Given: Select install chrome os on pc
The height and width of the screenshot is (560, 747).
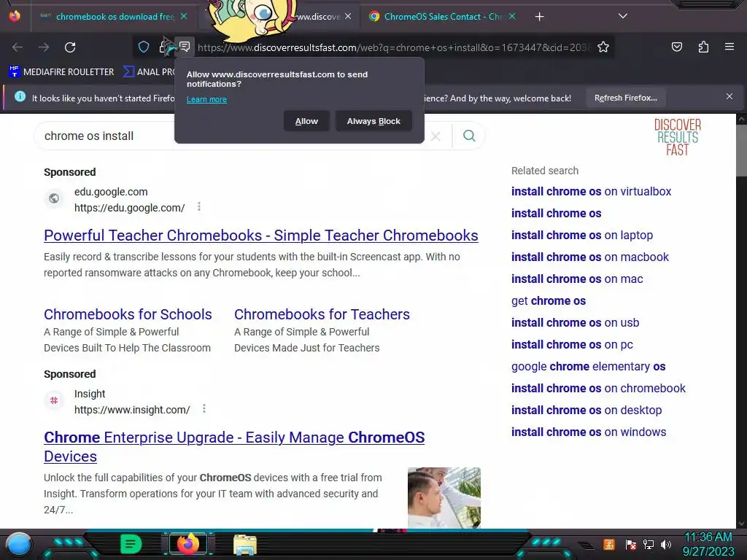Looking at the screenshot, I should pyautogui.click(x=572, y=345).
